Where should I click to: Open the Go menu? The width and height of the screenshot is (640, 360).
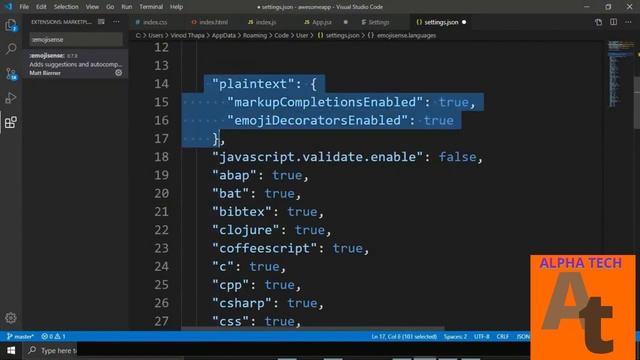(110, 7)
